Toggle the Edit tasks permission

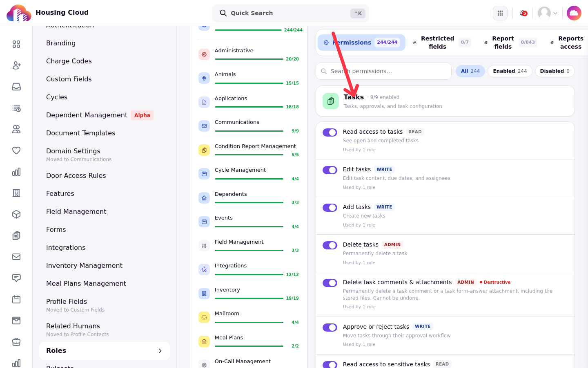(x=330, y=170)
